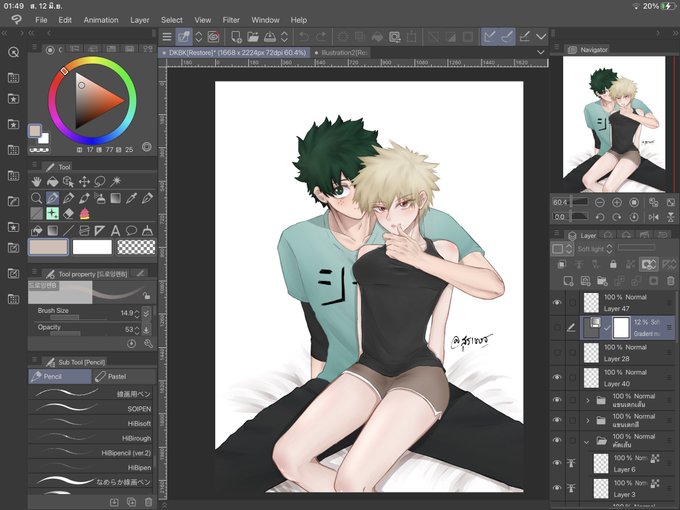Create new layer folder icon
The image size is (680, 510).
pyautogui.click(x=602, y=281)
